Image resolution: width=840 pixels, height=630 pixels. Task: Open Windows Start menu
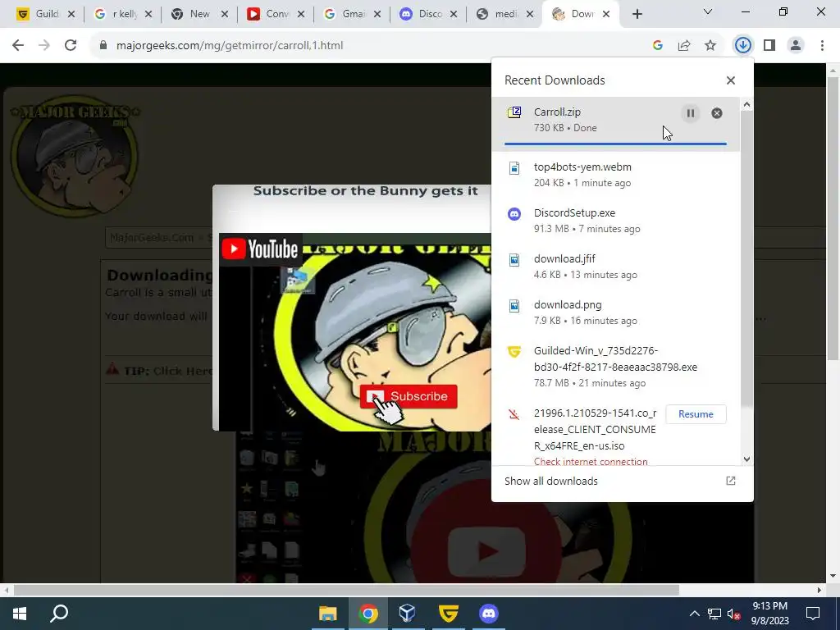[20, 614]
